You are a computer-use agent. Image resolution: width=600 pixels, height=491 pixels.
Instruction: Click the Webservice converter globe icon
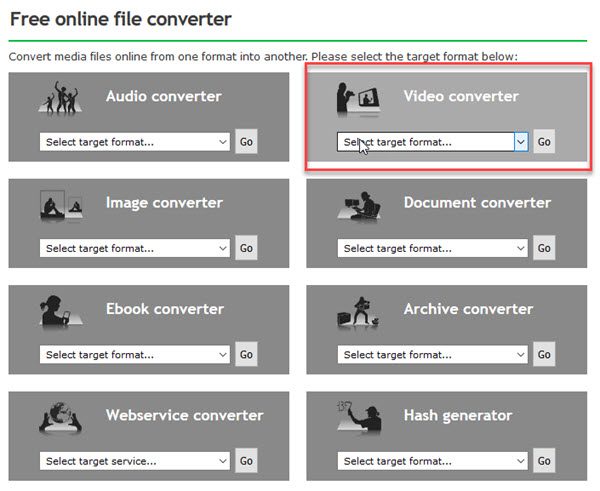tap(60, 418)
